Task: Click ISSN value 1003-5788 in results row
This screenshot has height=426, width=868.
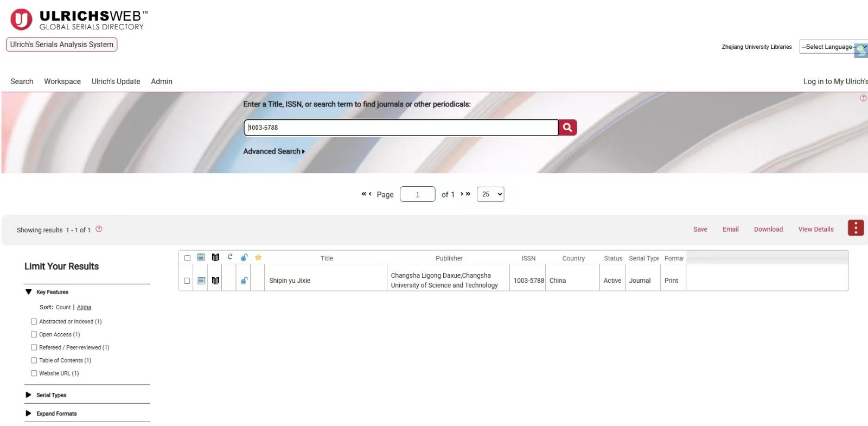Action: (529, 281)
